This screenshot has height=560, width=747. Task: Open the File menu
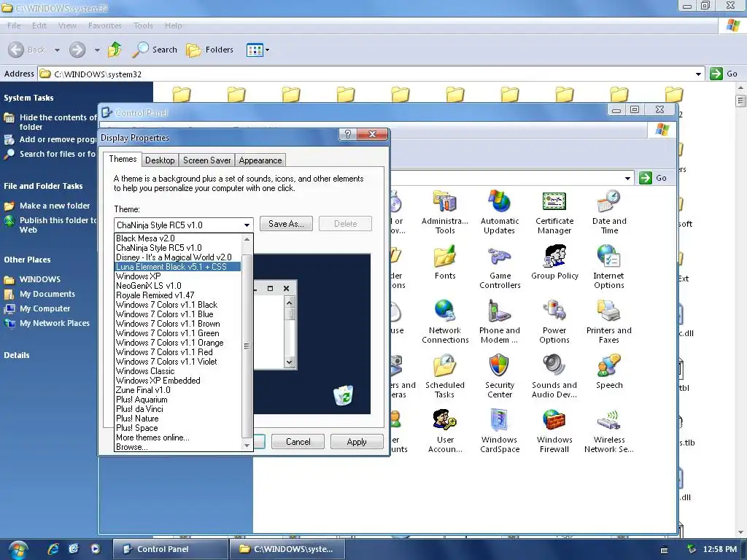coord(14,26)
